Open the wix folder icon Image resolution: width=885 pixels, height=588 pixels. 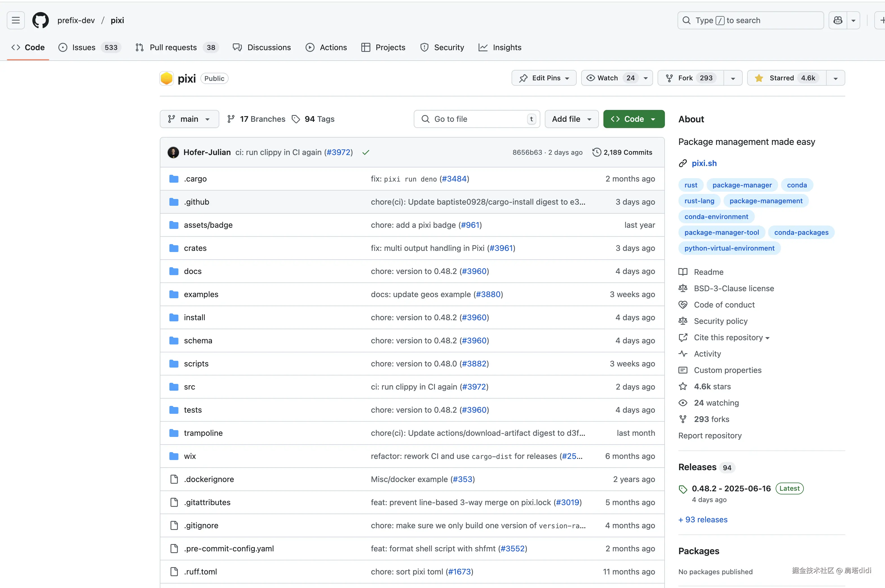point(174,456)
